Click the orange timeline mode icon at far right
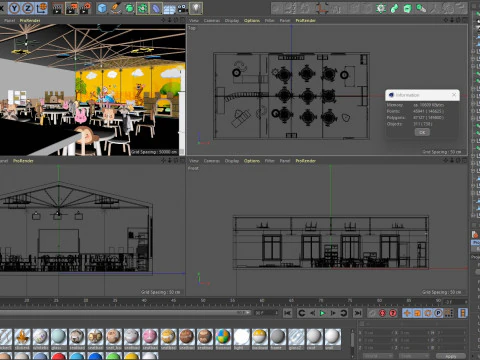This screenshot has height=360, width=480. click(x=463, y=313)
